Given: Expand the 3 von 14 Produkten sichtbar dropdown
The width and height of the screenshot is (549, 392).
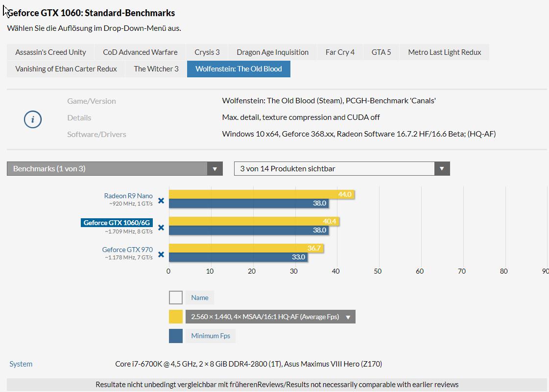Looking at the screenshot, I should pyautogui.click(x=342, y=169).
